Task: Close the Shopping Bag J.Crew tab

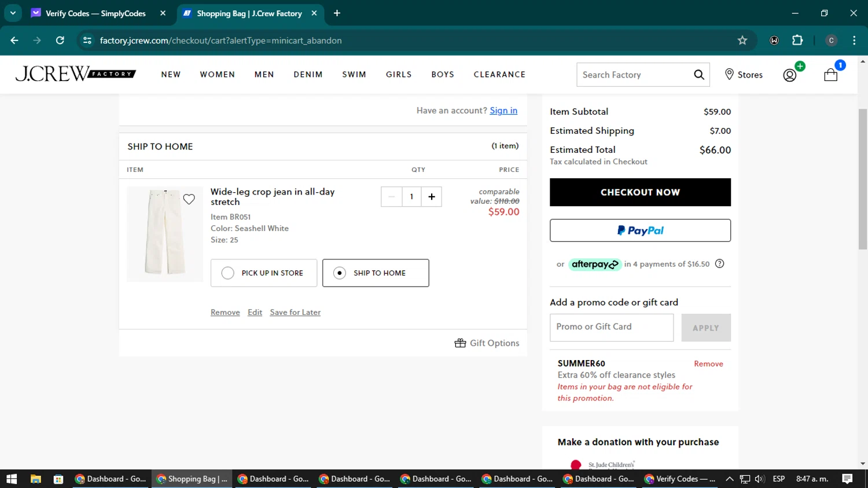Action: pyautogui.click(x=314, y=13)
